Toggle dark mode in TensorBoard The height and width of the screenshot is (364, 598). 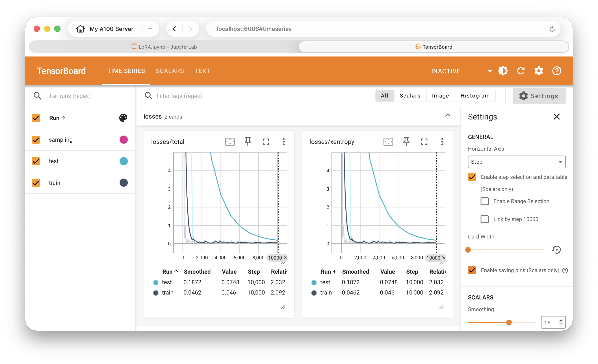tap(503, 71)
